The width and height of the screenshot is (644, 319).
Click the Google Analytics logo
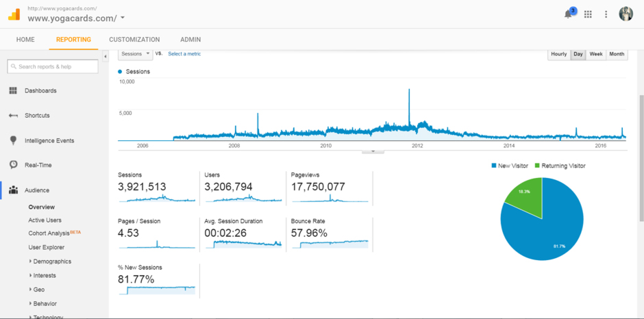coord(14,14)
